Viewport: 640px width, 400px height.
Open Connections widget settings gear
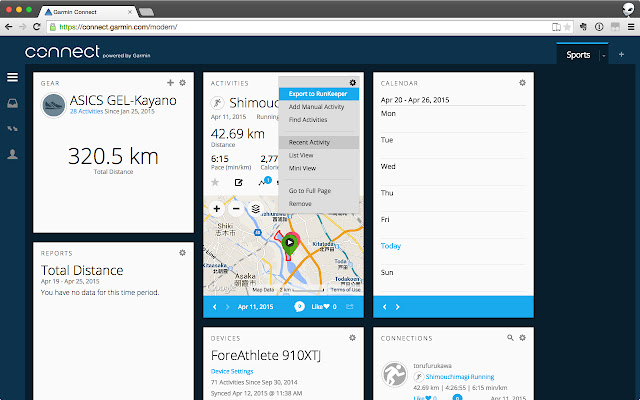[522, 338]
